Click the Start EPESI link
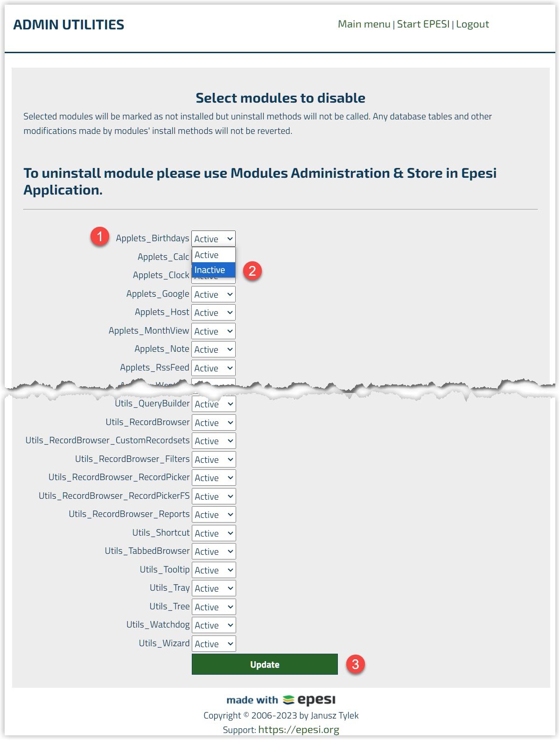The height and width of the screenshot is (740, 560). pos(423,24)
